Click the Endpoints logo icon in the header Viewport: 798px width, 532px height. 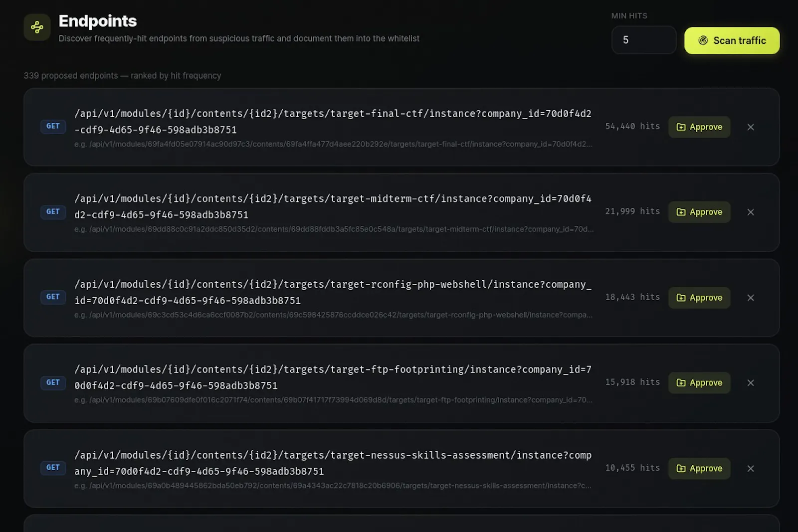click(x=37, y=27)
